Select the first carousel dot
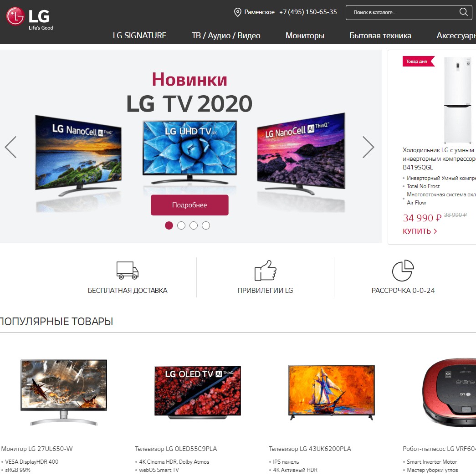This screenshot has width=476, height=476. (169, 225)
